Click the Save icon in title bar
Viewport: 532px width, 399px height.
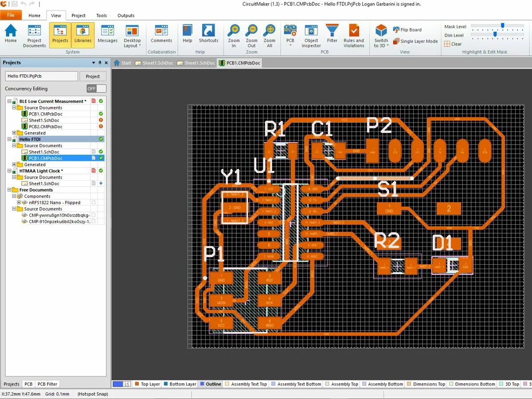click(x=14, y=4)
